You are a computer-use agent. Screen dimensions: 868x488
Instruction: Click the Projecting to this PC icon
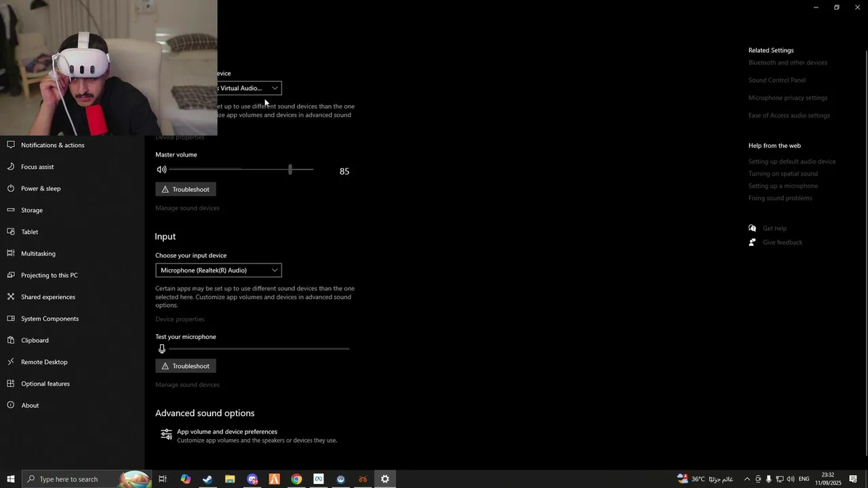(x=11, y=275)
